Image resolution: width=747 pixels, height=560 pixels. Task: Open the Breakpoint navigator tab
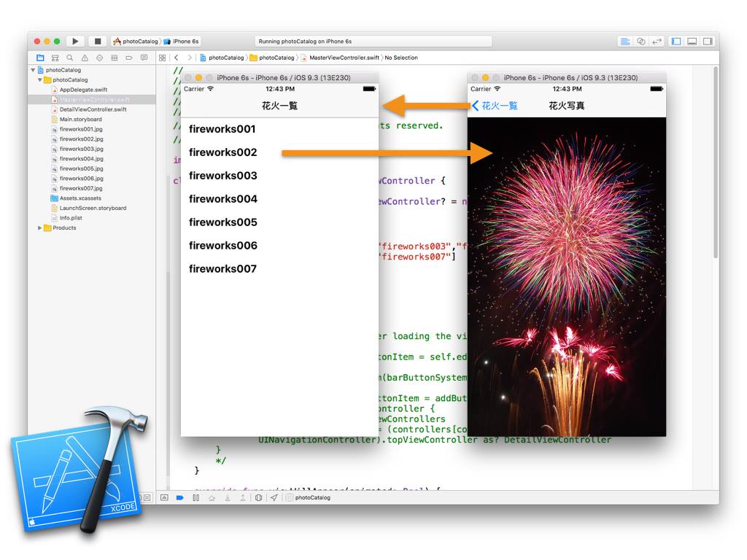tap(129, 58)
